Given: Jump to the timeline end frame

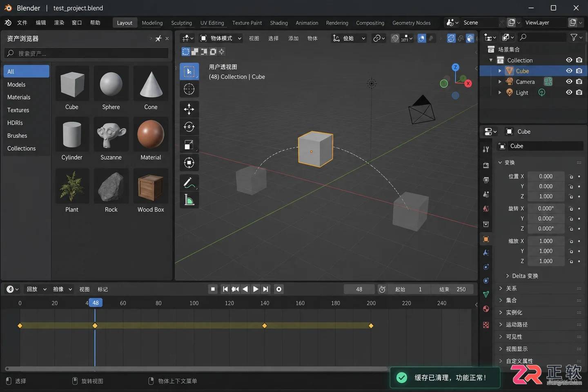Looking at the screenshot, I should click(x=266, y=289).
